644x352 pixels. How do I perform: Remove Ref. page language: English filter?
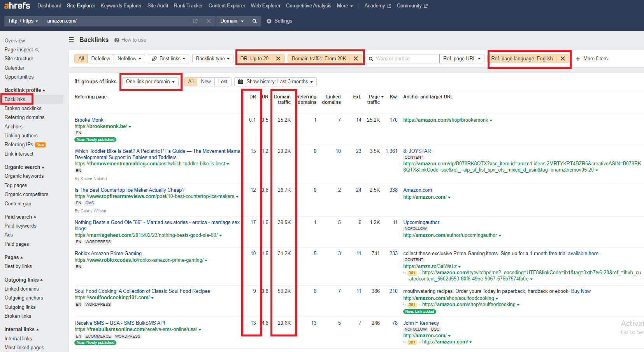click(563, 59)
